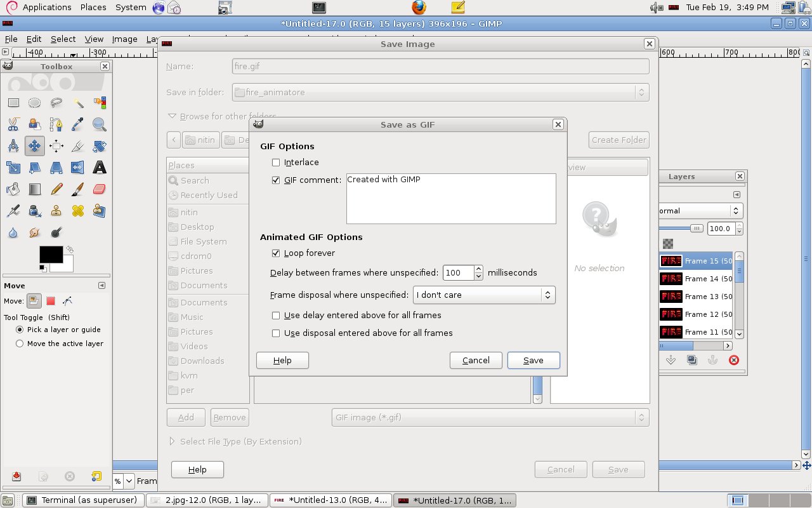Open the GIMP Select menu

coord(63,39)
